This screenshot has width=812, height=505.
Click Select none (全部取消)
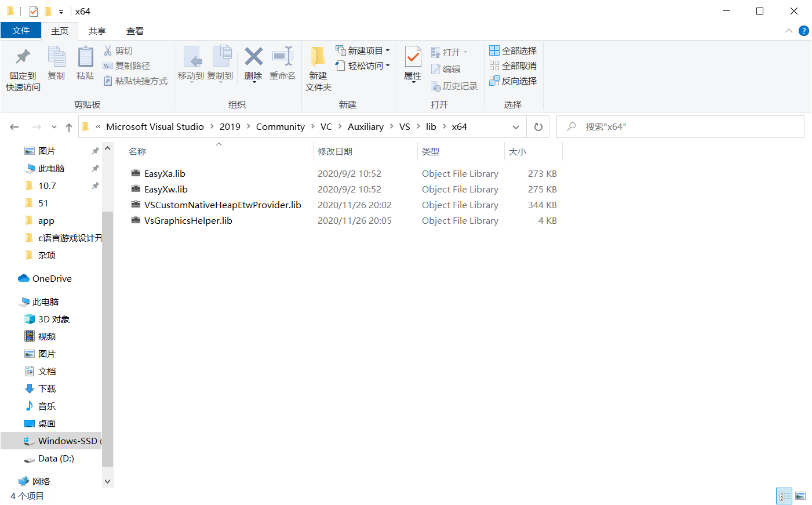pyautogui.click(x=513, y=66)
